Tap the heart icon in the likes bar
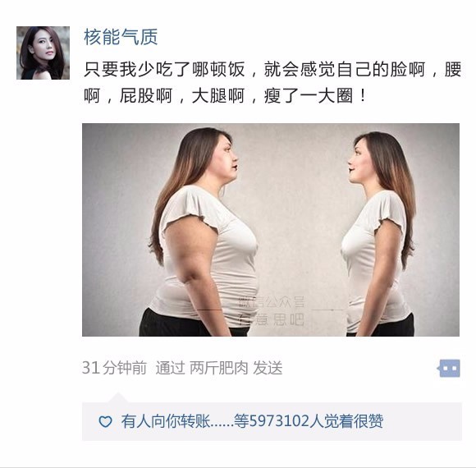Screen dimensions: 476x468 coord(105,421)
